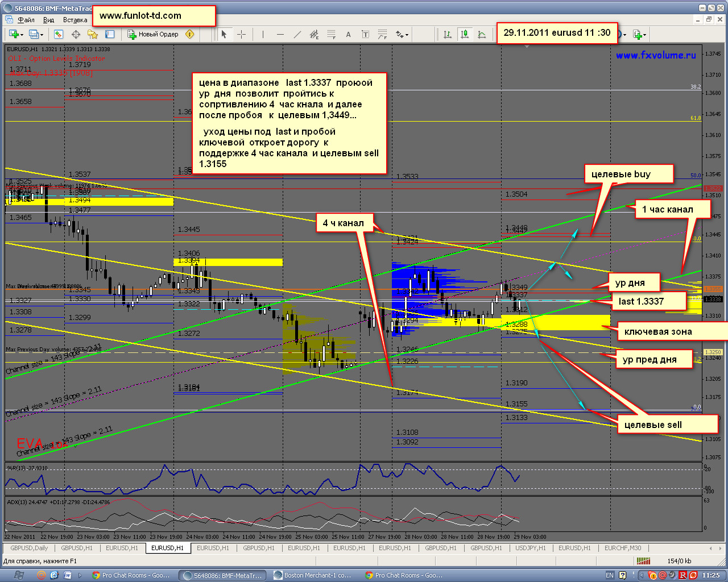Click the chart shift marker triangle at top
The image size is (728, 582).
(527, 46)
